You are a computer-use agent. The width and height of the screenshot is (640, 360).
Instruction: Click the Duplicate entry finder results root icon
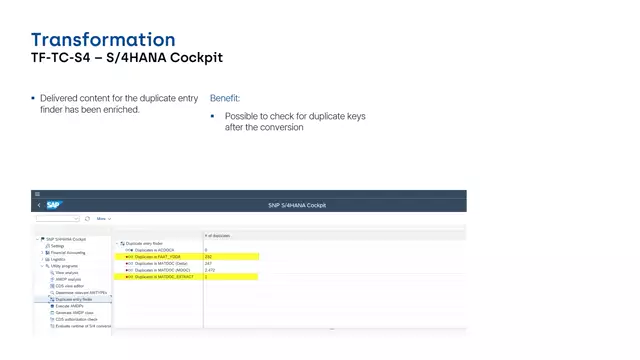click(x=122, y=243)
